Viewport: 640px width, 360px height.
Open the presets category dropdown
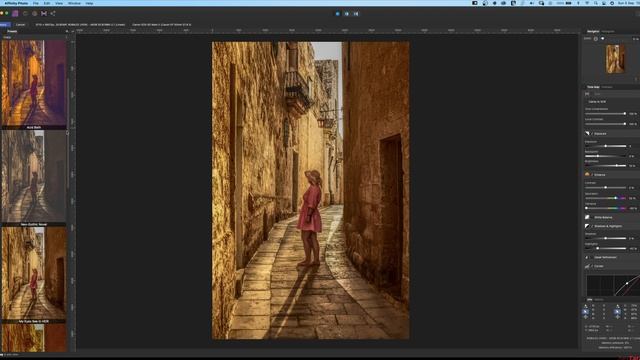pos(35,37)
